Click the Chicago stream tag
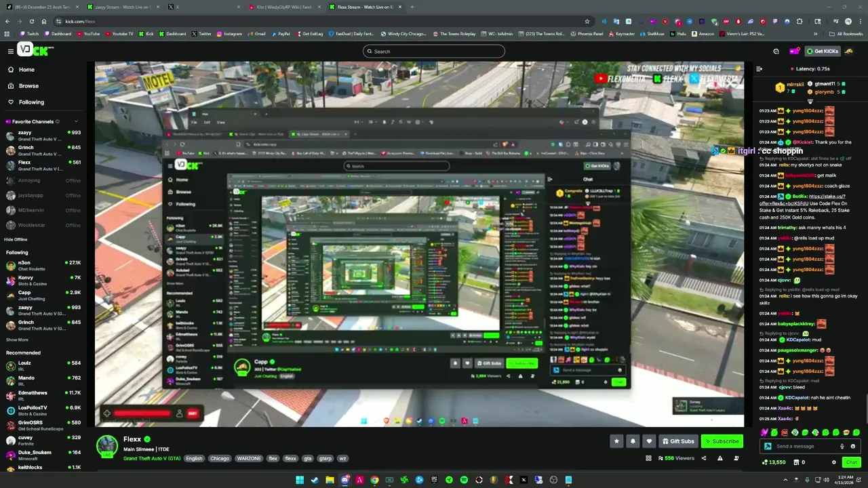Screen dimensions: 868x488 [x=219, y=458]
